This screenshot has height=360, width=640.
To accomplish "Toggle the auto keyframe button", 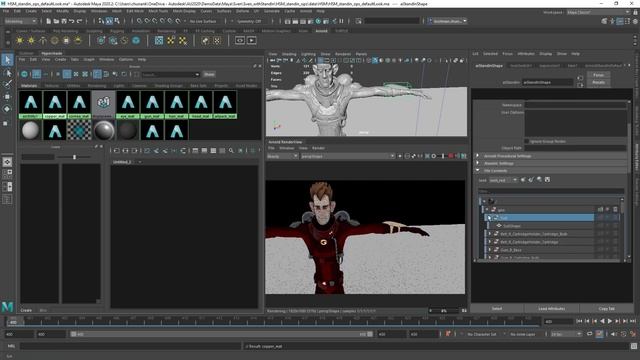I will tap(599, 334).
